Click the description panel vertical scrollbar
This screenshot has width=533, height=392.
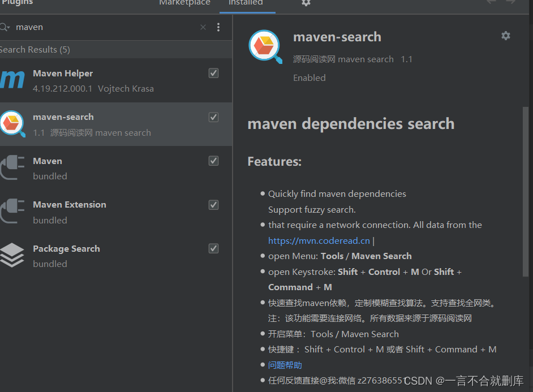525,192
